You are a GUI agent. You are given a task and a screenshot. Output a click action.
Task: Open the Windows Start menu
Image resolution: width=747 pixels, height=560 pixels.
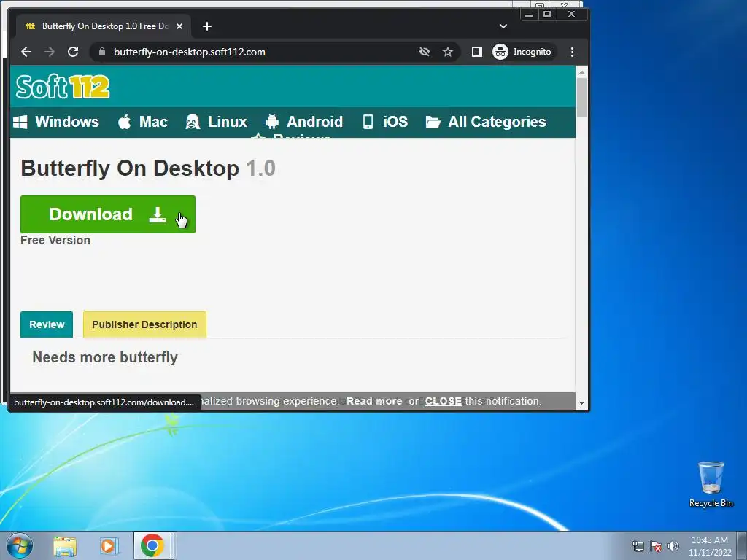coord(20,545)
